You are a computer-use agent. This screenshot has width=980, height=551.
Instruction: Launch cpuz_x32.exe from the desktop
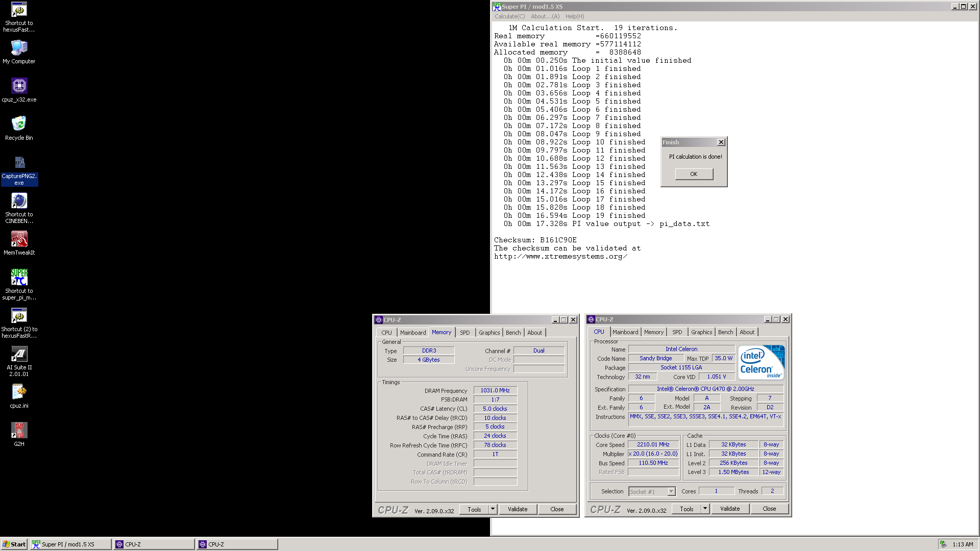pos(19,90)
